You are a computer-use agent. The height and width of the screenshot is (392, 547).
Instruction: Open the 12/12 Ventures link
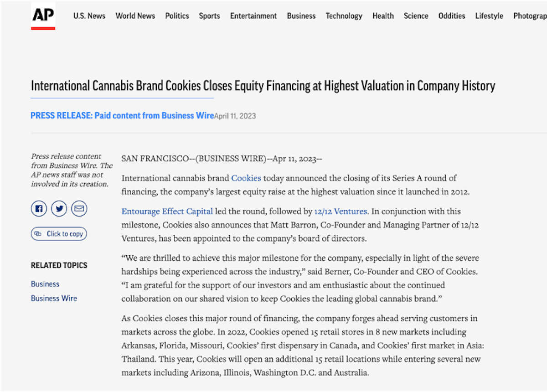point(341,211)
